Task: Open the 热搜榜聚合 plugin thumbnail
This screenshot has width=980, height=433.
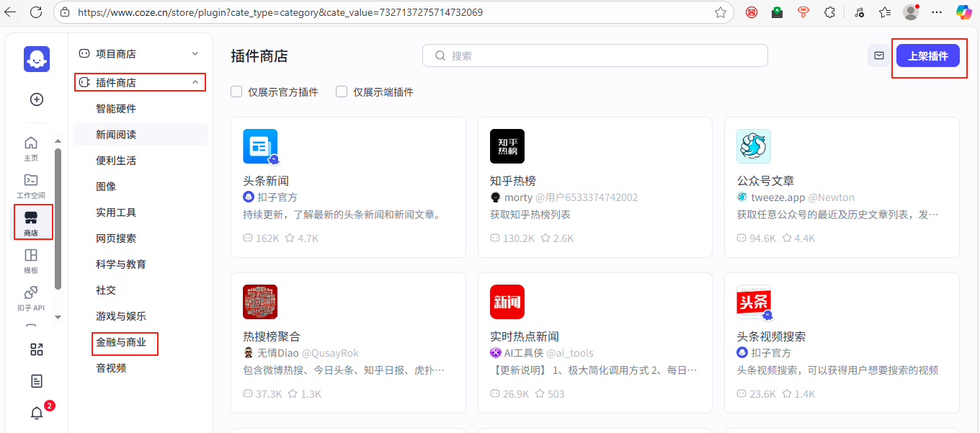Action: click(x=260, y=302)
